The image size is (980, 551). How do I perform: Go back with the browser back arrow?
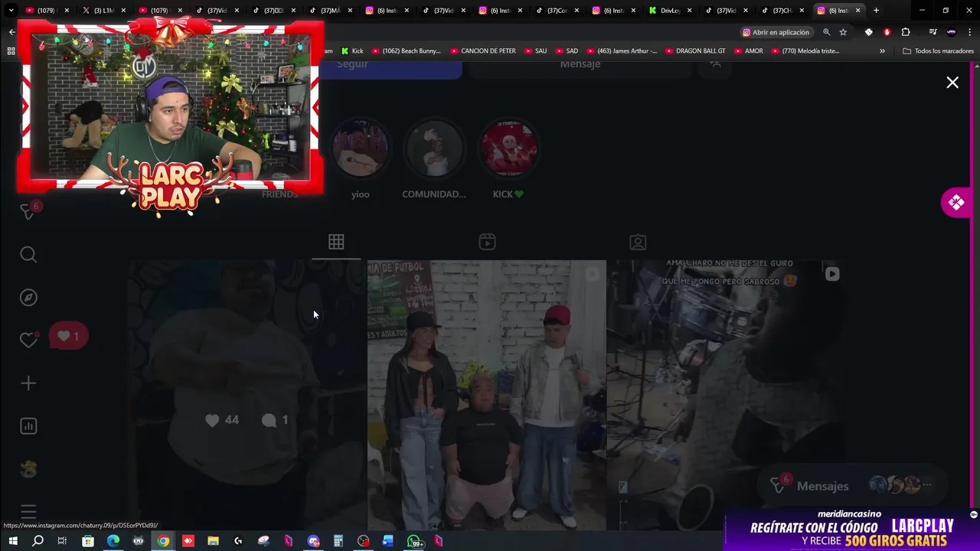tap(11, 32)
